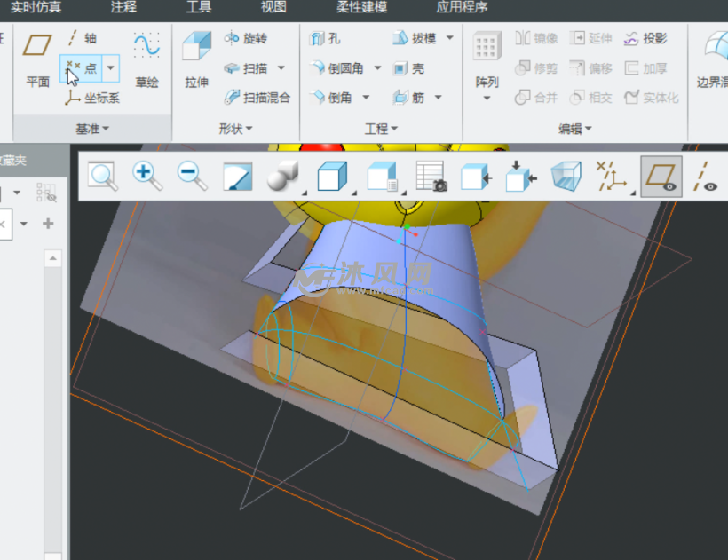The height and width of the screenshot is (560, 728).
Task: Toggle datum plane display visibility
Action: point(661,177)
